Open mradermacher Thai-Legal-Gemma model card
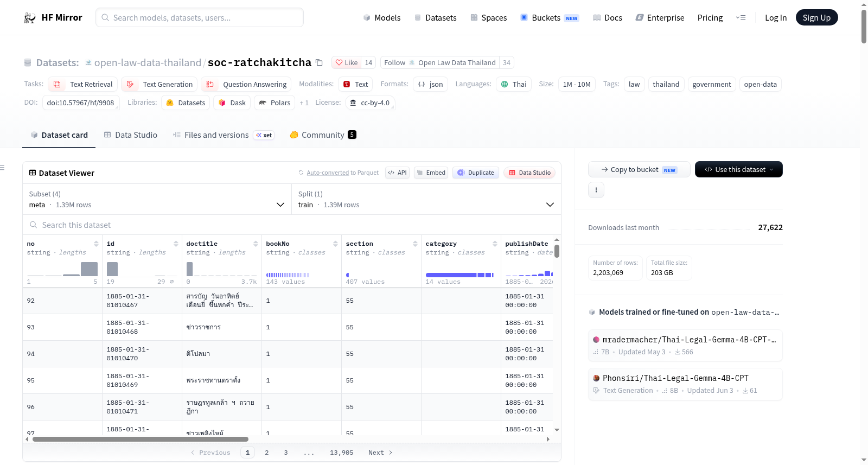This screenshot has width=868, height=465. [x=685, y=345]
